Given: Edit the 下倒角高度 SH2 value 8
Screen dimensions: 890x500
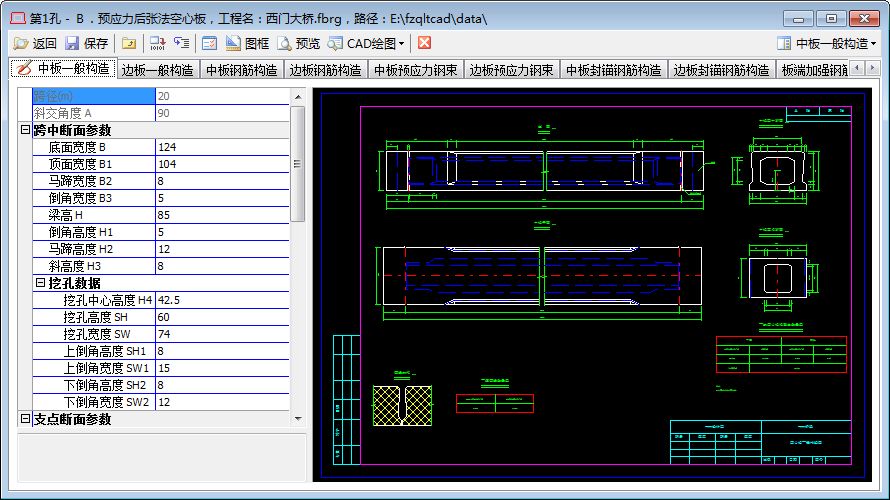Looking at the screenshot, I should [x=222, y=385].
